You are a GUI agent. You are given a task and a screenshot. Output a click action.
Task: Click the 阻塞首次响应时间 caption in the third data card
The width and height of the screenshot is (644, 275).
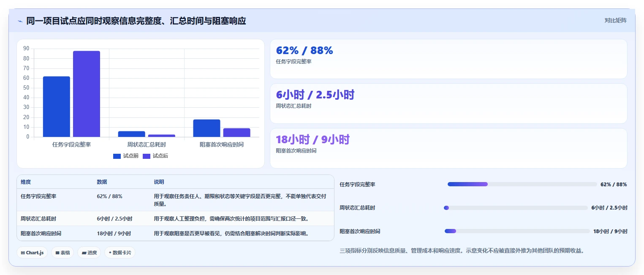click(296, 151)
